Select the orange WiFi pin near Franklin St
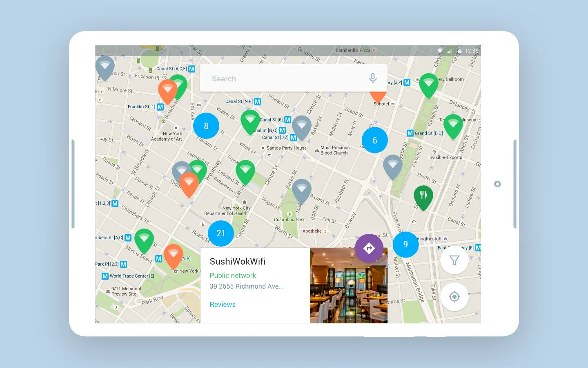 click(167, 91)
